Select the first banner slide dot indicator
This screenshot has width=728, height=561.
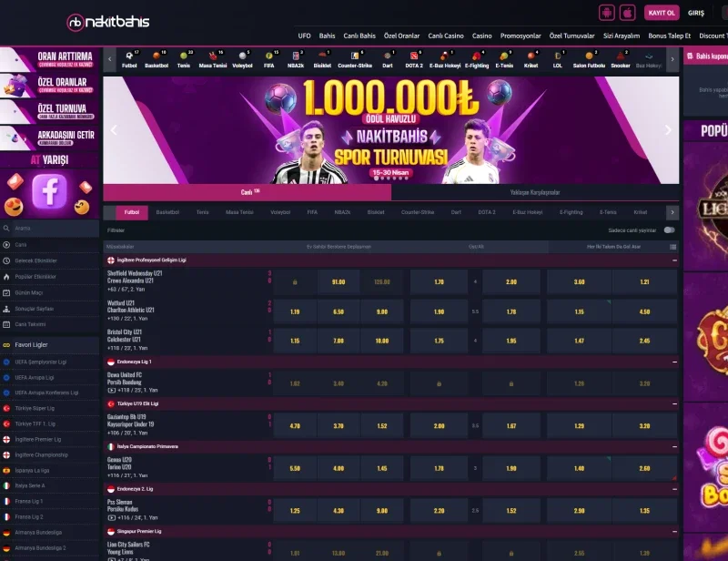376,178
